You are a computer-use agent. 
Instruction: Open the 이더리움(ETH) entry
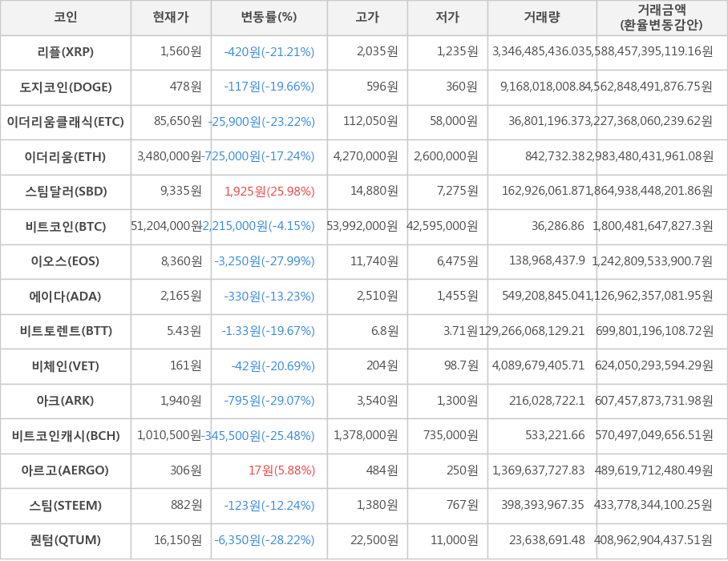pyautogui.click(x=65, y=157)
